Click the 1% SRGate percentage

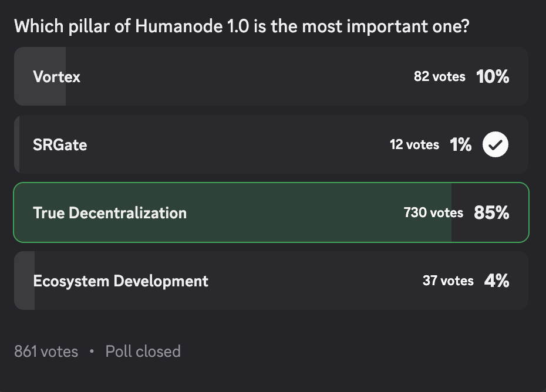point(460,144)
